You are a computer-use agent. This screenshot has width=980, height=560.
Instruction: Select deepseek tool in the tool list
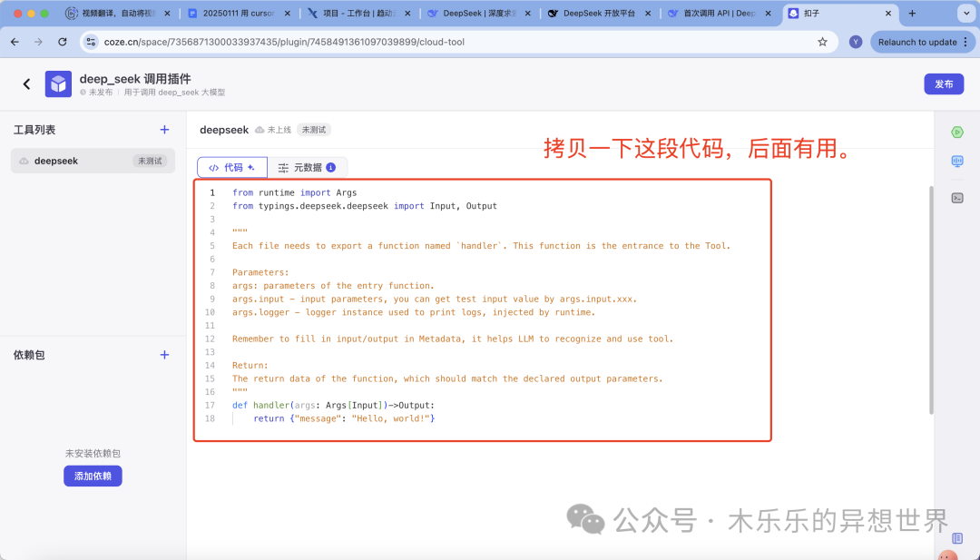(x=93, y=161)
